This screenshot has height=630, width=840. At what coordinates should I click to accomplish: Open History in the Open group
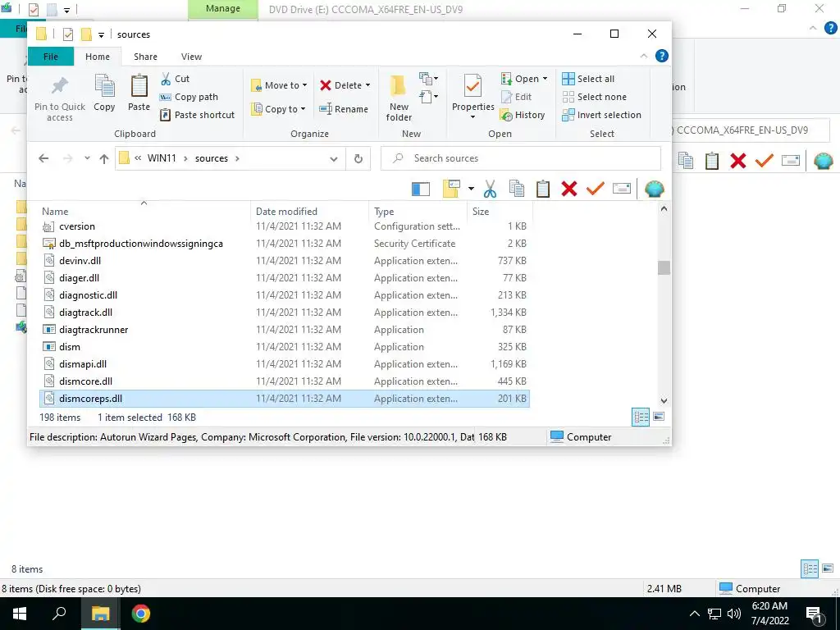click(x=523, y=115)
